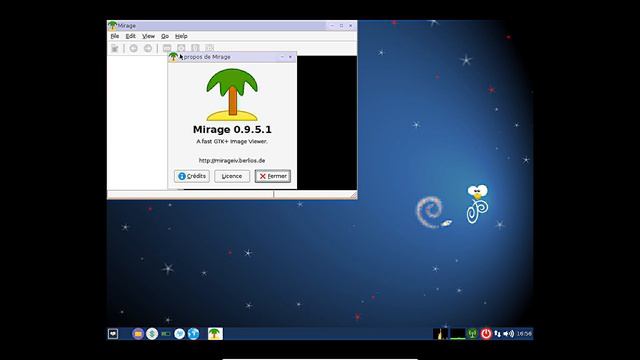Open the Help menu

tap(181, 36)
